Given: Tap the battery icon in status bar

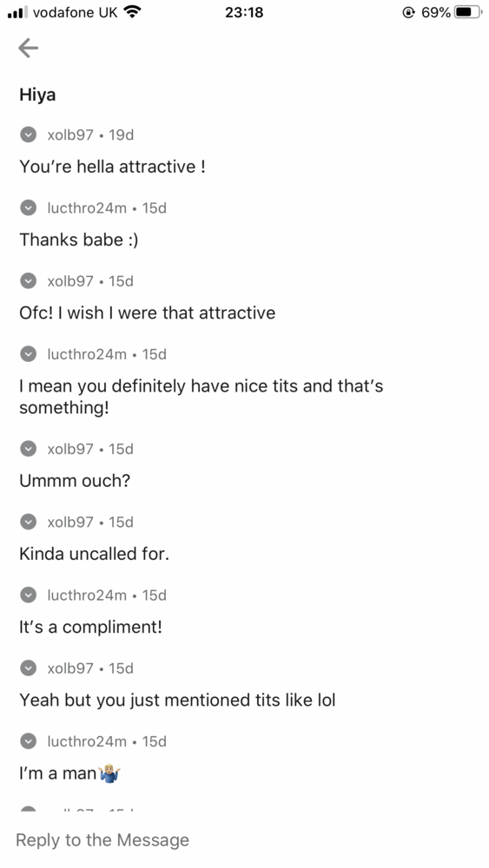Looking at the screenshot, I should tap(466, 12).
